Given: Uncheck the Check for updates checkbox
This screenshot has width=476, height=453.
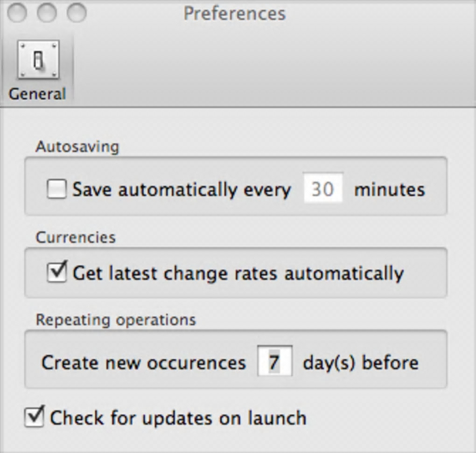Looking at the screenshot, I should click(34, 417).
